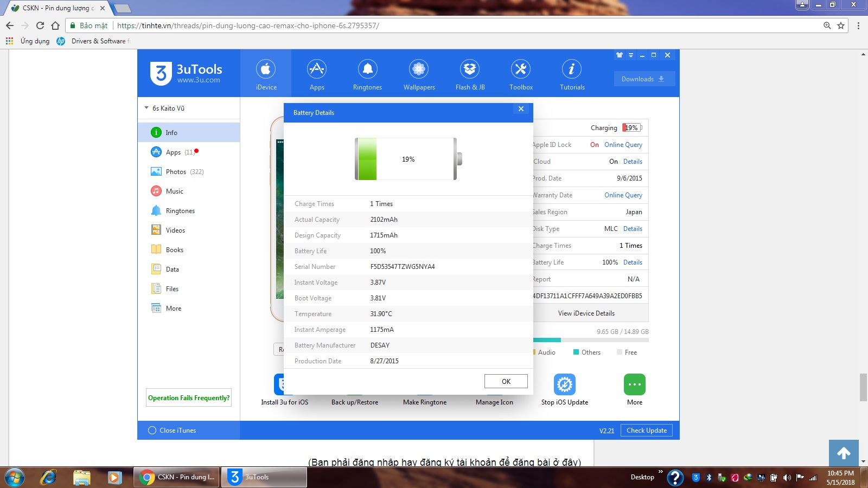Click Check Update button

[647, 431]
